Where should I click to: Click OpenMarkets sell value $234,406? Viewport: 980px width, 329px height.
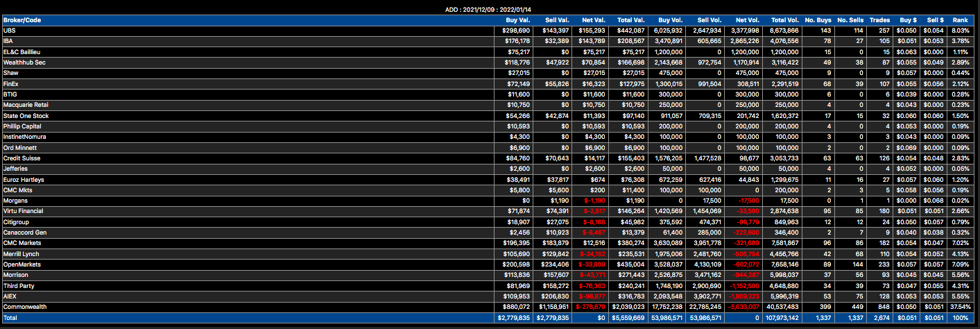(556, 264)
